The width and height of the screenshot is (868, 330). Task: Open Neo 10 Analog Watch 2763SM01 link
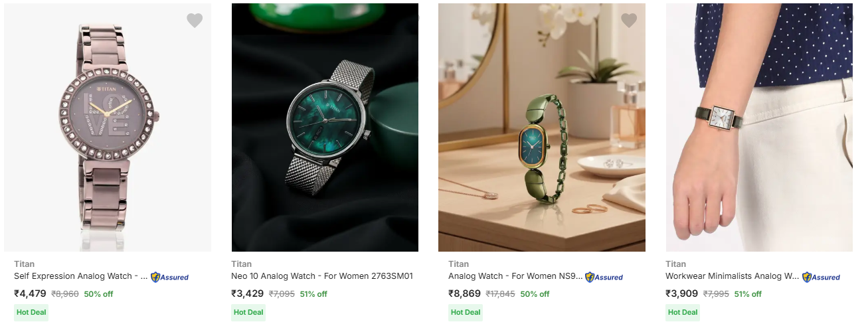click(x=322, y=276)
